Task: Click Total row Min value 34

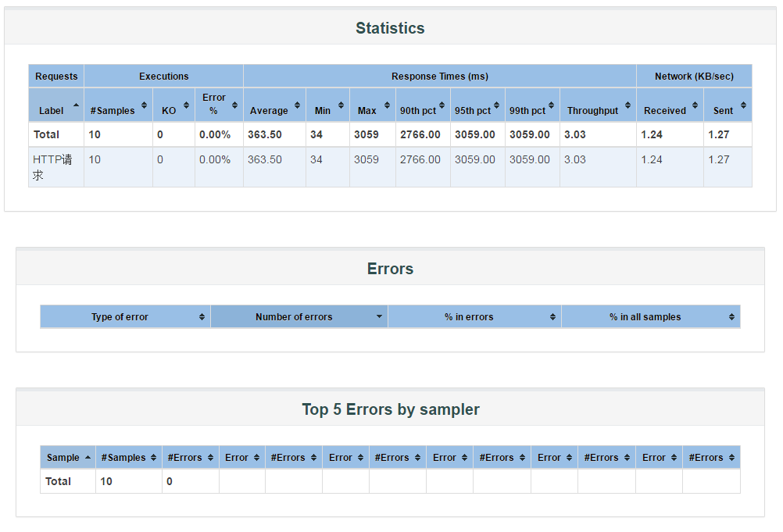Action: [316, 134]
